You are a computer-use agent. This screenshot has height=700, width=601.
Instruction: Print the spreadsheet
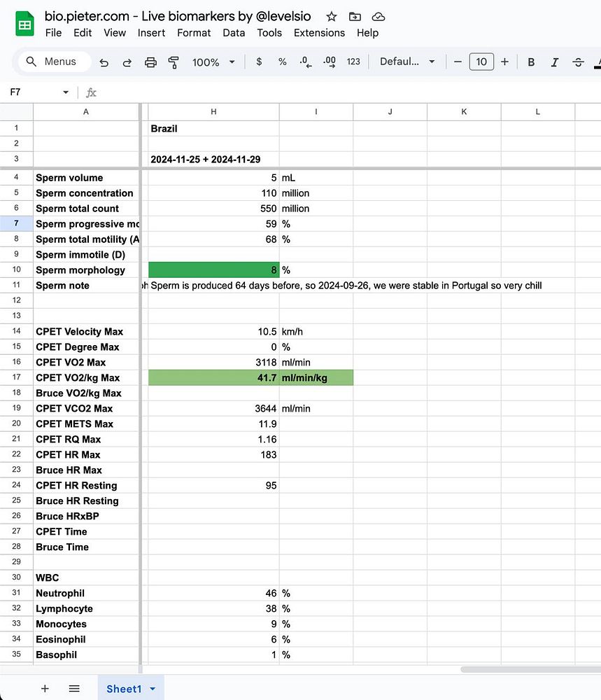[151, 62]
